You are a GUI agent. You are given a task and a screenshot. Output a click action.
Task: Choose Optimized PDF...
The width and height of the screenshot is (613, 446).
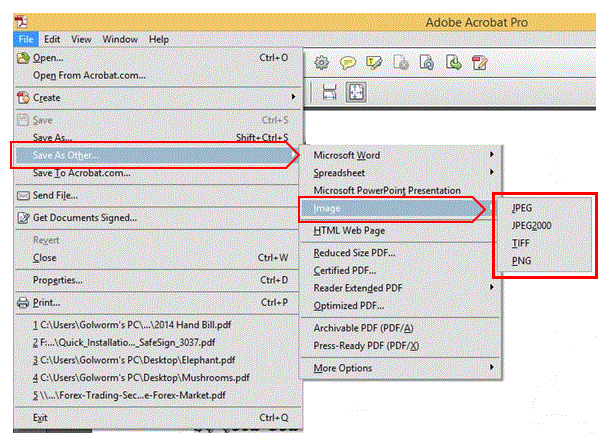tap(400, 306)
